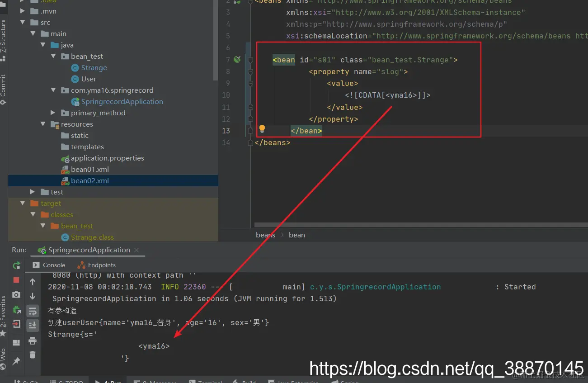Image resolution: width=588 pixels, height=383 pixels.
Task: Expand the .mvn folder
Action: [x=23, y=11]
